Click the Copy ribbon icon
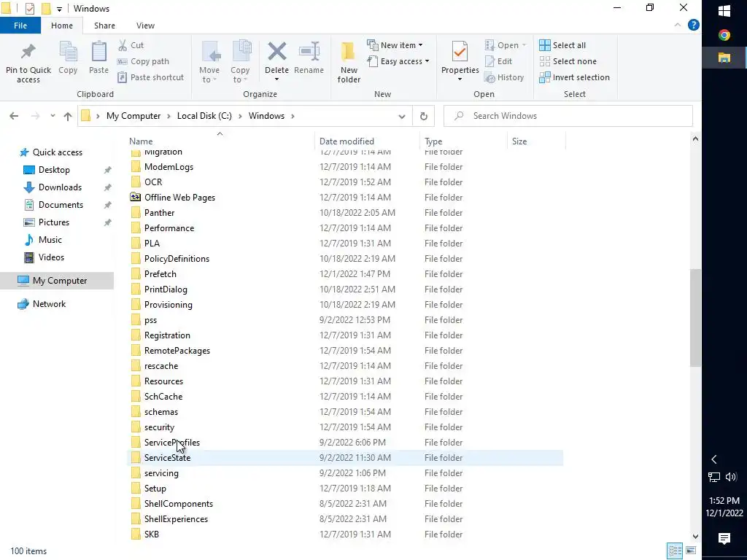Screen dimensions: 747x560 (68, 52)
